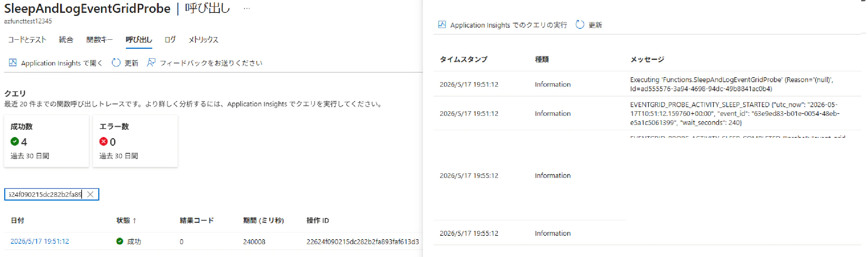Image resolution: width=868 pixels, height=257 pixels.
Task: Click the メッセージ column header
Action: pyautogui.click(x=647, y=59)
